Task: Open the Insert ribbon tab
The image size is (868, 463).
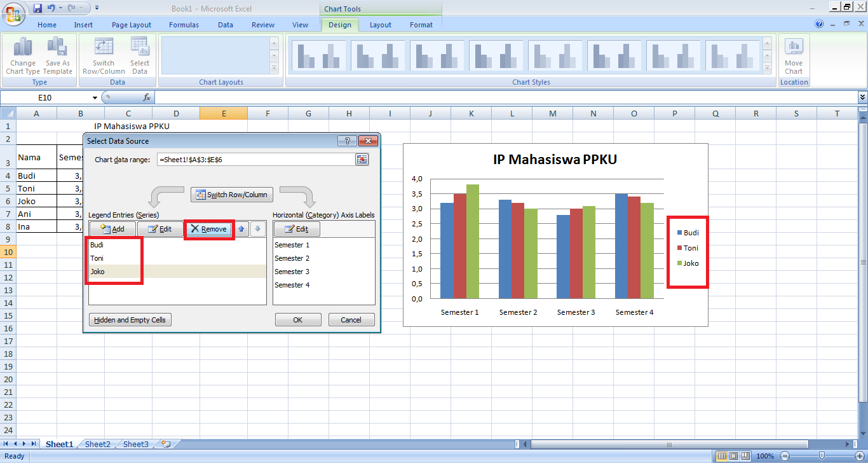Action: click(x=83, y=25)
